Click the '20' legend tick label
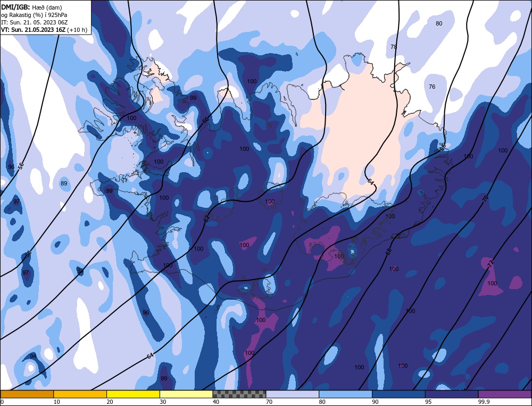The height and width of the screenshot is (406, 532). point(110,402)
